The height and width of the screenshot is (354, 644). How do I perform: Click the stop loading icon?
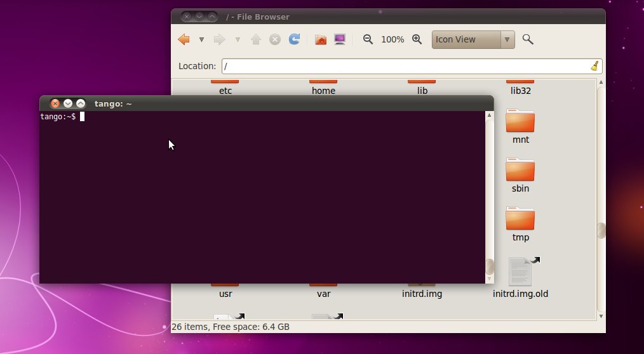tap(275, 39)
